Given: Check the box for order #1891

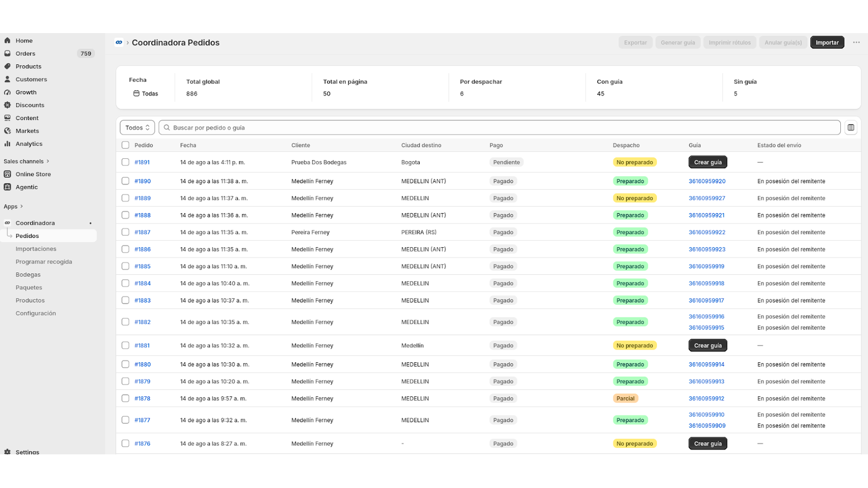Looking at the screenshot, I should coord(125,162).
